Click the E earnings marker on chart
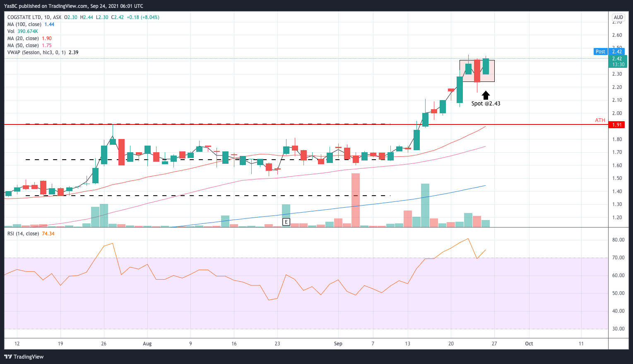The height and width of the screenshot is (364, 633). click(286, 222)
